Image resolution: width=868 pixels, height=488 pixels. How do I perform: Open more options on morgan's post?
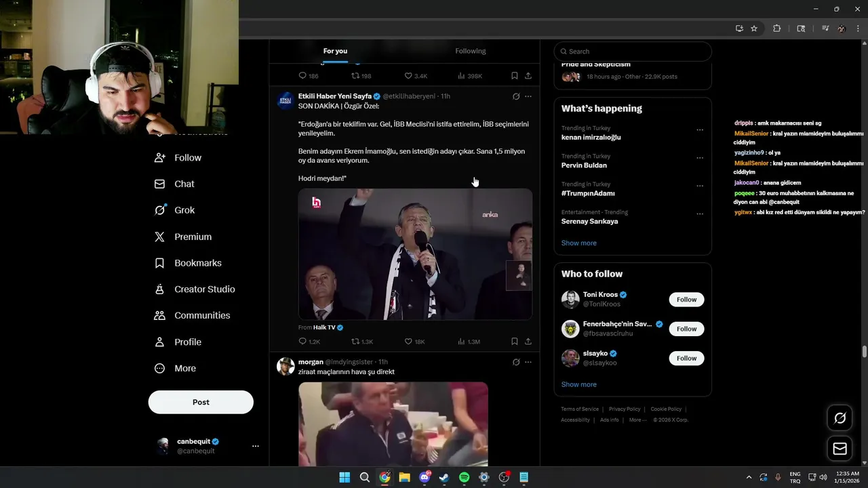(528, 362)
